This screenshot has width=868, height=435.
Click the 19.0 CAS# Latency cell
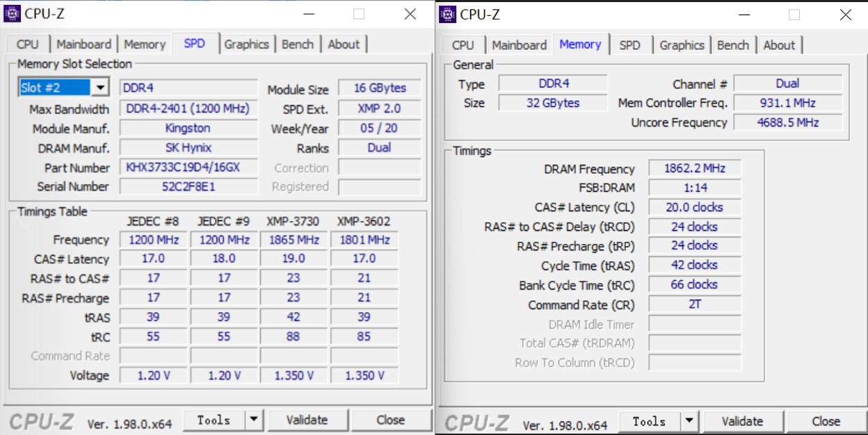(294, 258)
